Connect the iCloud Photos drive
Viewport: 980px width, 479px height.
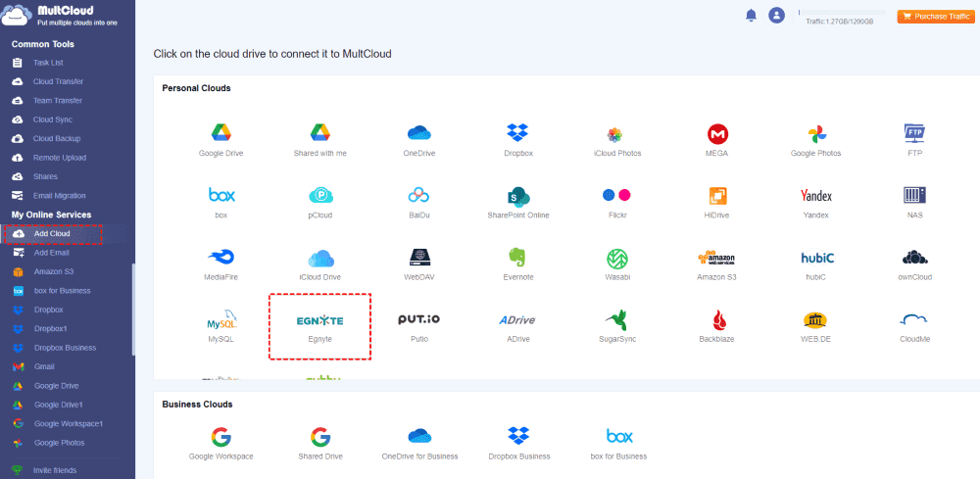[617, 140]
